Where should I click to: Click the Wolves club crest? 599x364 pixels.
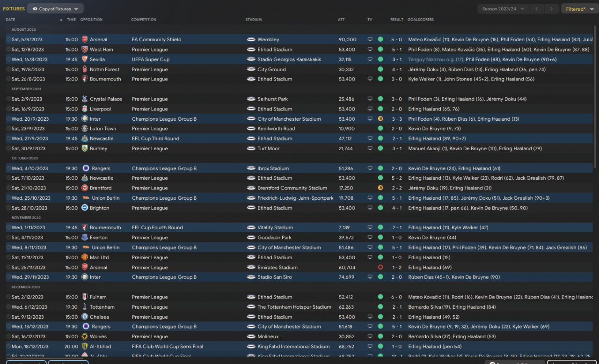tap(85, 336)
